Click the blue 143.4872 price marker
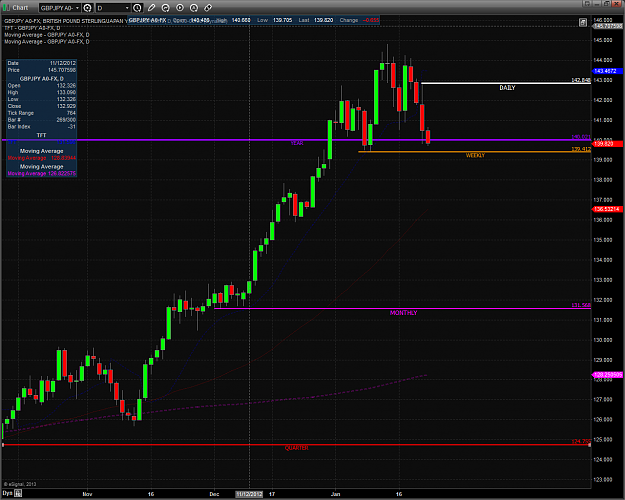The image size is (625, 500). pyautogui.click(x=607, y=71)
